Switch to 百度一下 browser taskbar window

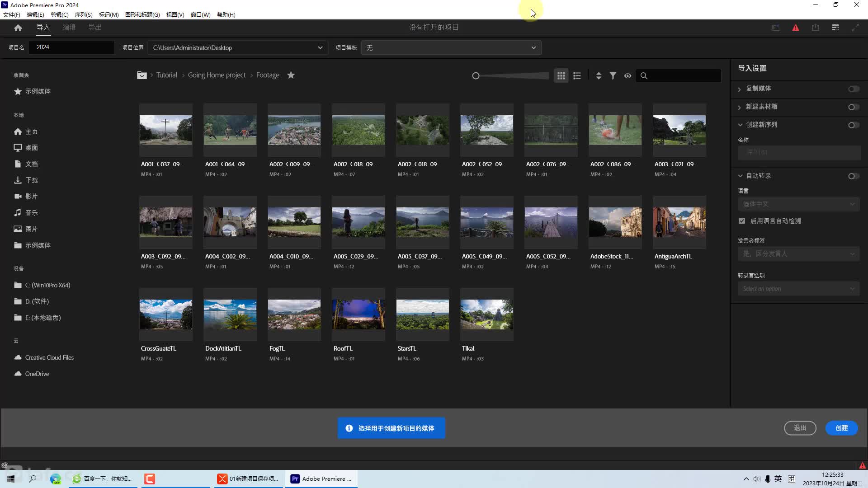tap(104, 479)
